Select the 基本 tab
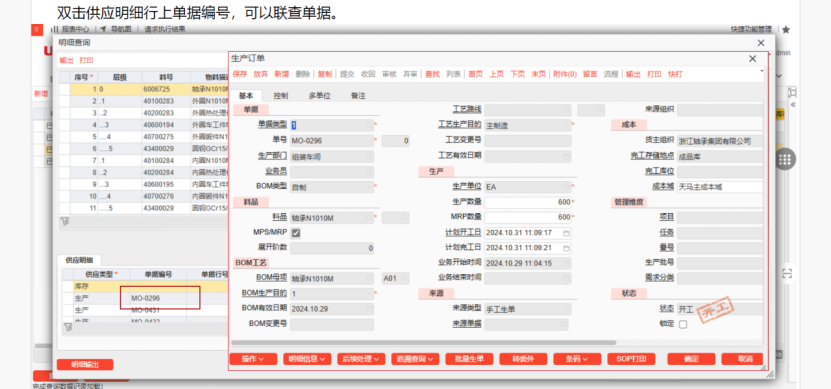The width and height of the screenshot is (831, 389). pyautogui.click(x=246, y=96)
